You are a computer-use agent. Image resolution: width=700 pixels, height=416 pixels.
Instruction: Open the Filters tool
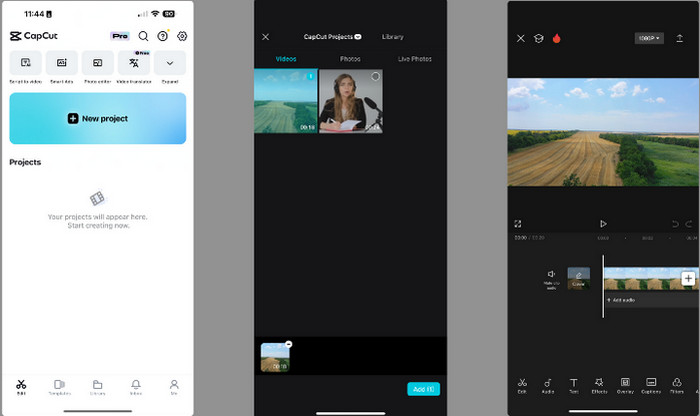(678, 385)
